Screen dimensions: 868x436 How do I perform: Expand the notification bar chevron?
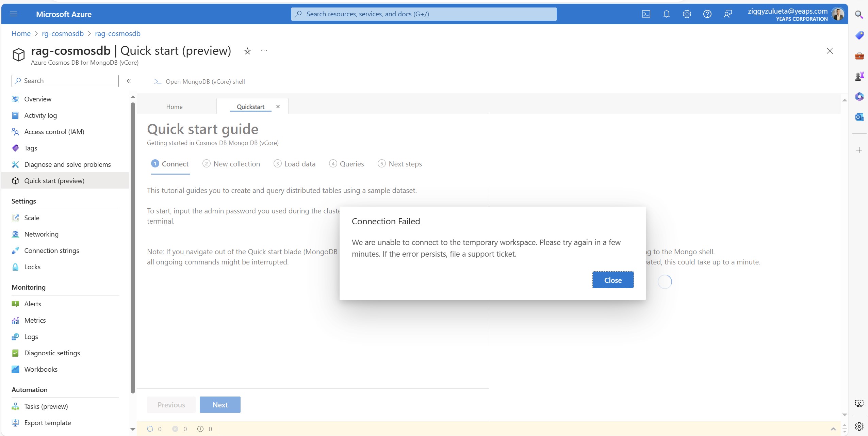point(833,429)
